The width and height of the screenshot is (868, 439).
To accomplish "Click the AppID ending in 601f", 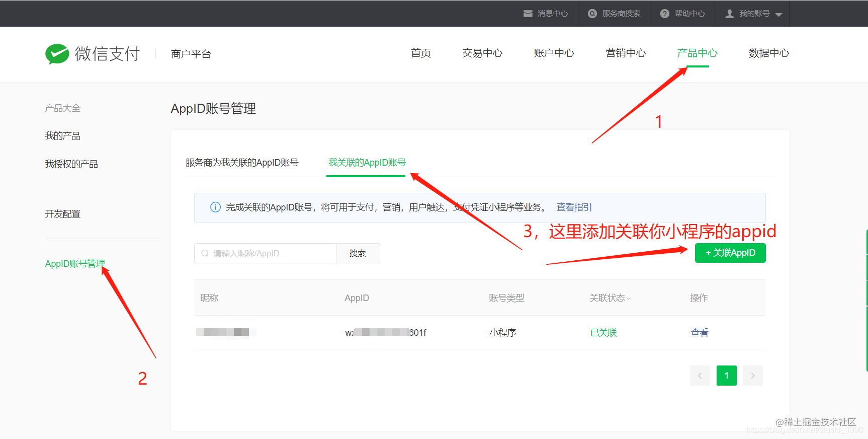I will tap(386, 332).
